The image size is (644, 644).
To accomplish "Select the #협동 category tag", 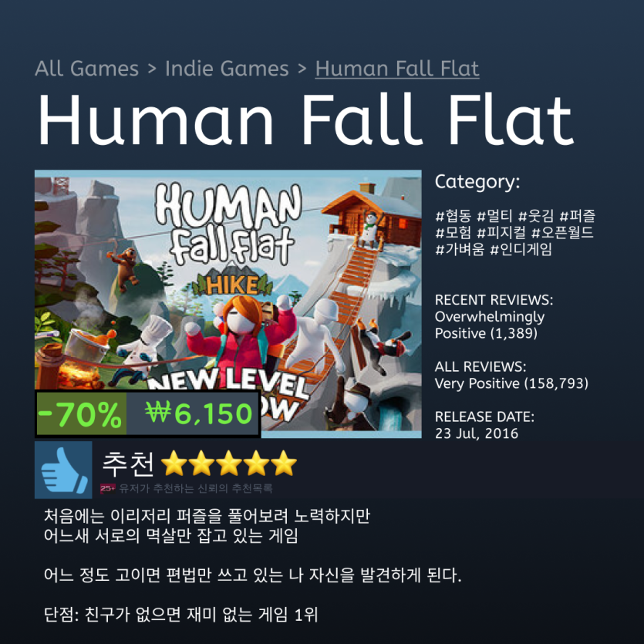I will (453, 216).
